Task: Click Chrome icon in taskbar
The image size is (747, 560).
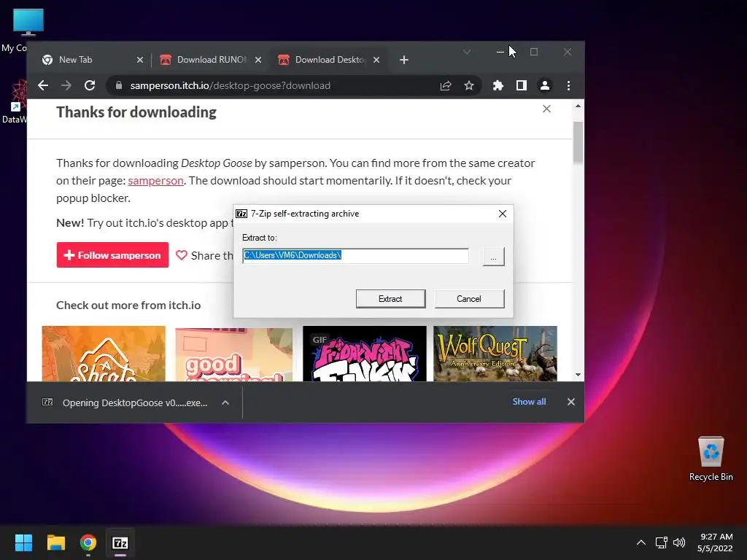Action: point(88,542)
